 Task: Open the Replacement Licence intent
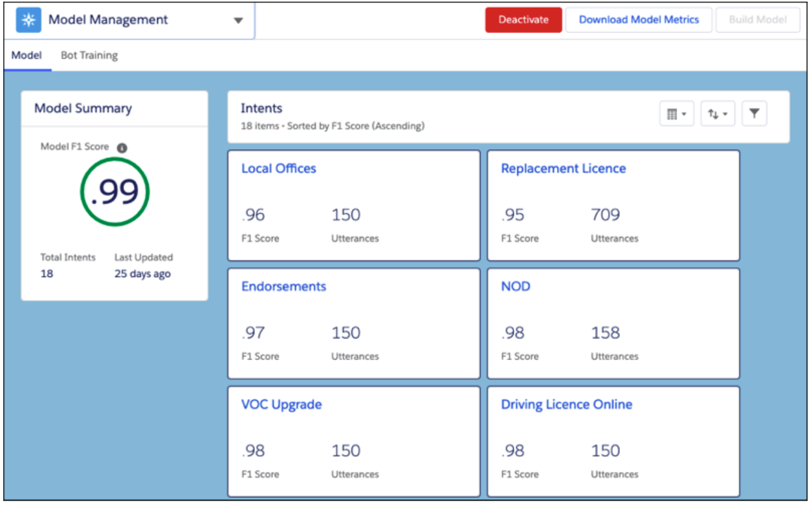pos(563,169)
